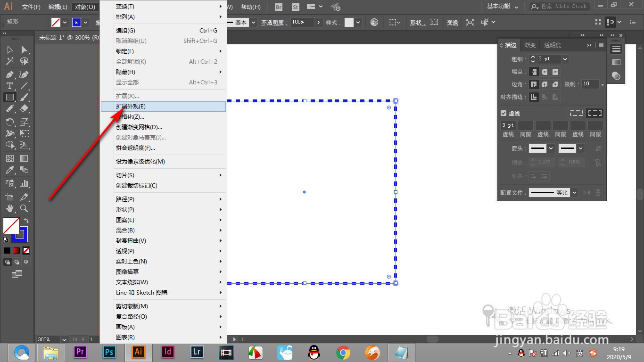Select the Free Transform tool
Screen dimensions: 644x362
(24, 133)
